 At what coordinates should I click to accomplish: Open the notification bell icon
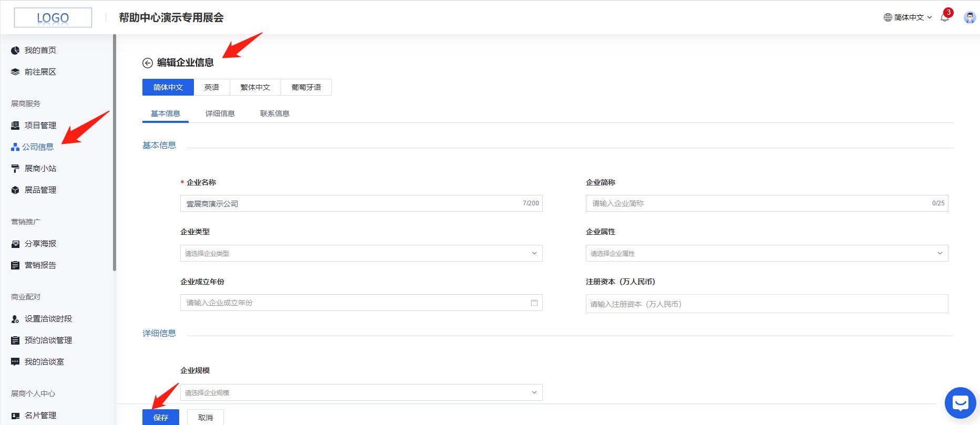[x=945, y=17]
